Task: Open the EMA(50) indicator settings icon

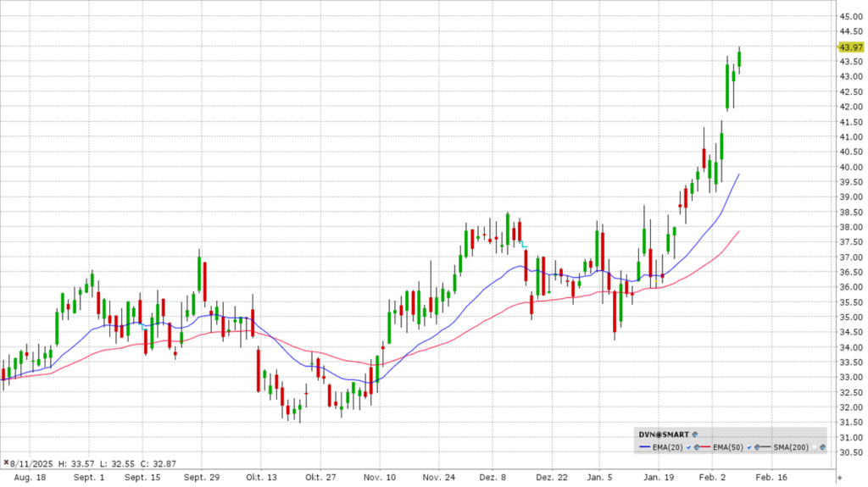Action: [756, 446]
